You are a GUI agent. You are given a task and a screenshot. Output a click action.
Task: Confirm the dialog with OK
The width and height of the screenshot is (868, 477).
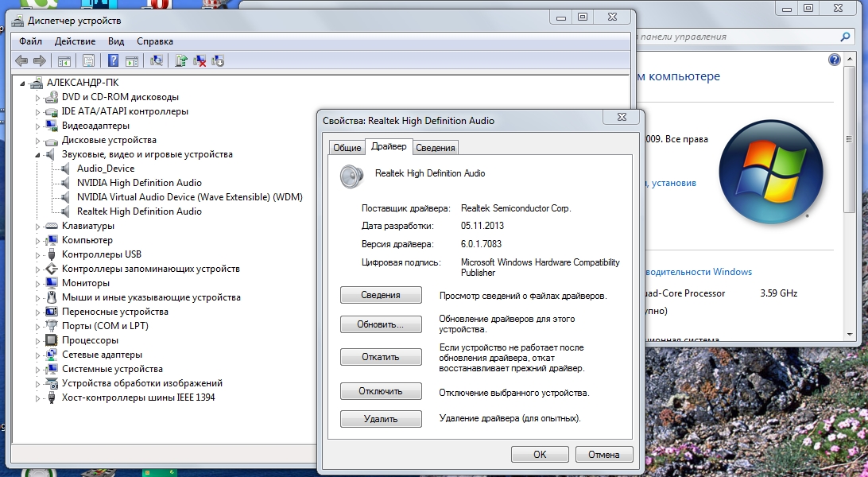point(540,454)
